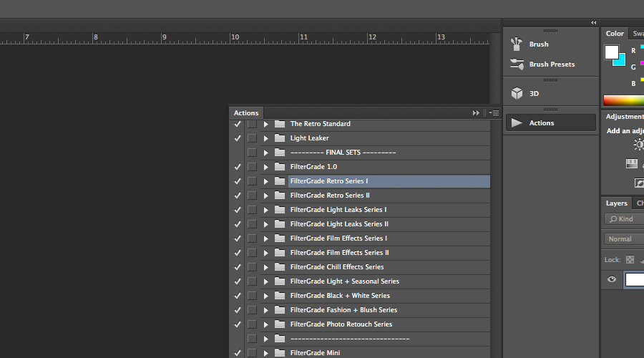Expand the FilterGrade Mini set

[265, 353]
